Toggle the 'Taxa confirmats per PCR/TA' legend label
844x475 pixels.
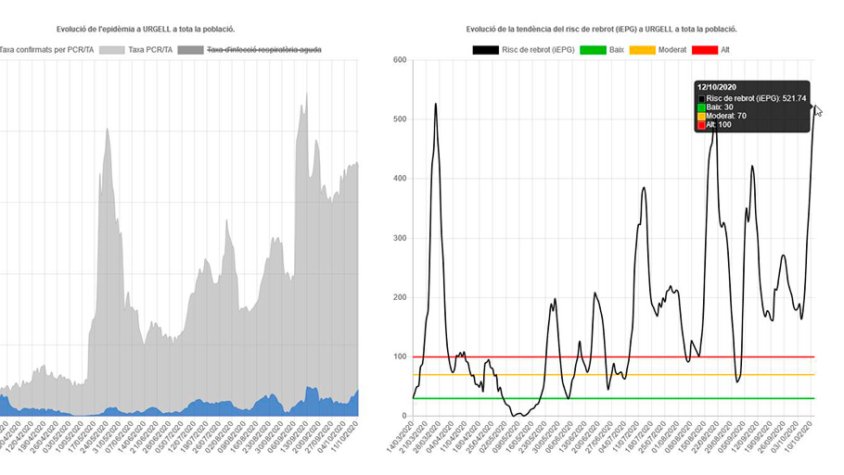tap(45, 48)
